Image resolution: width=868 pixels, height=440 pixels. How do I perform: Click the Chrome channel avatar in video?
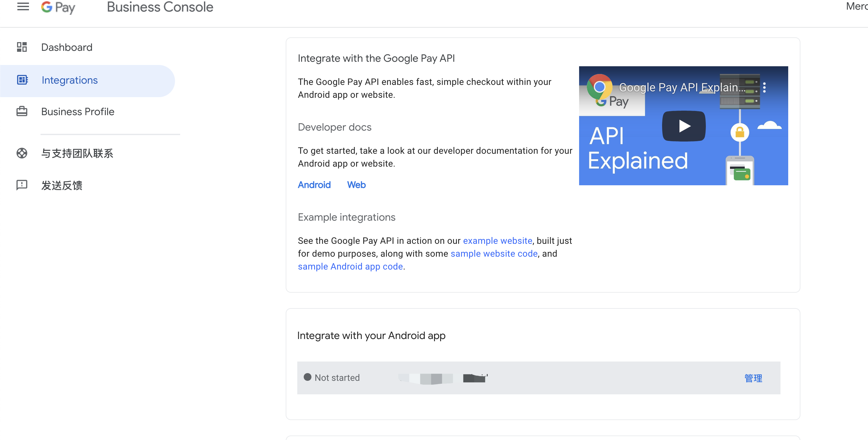[x=599, y=87]
